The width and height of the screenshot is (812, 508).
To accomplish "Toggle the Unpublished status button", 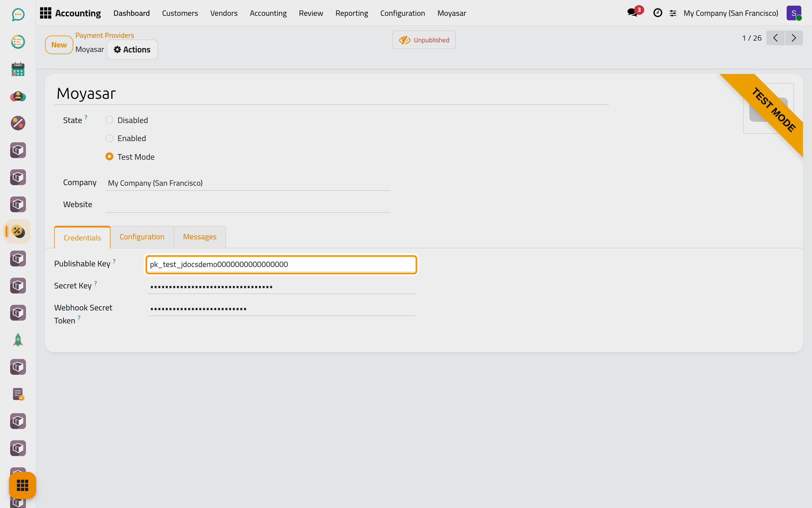I will click(x=424, y=40).
